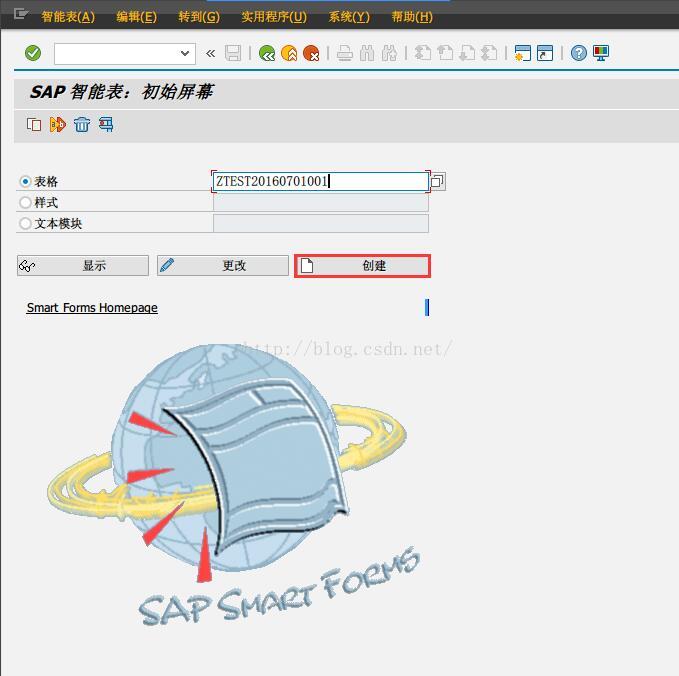Click the Print icon
The image size is (679, 676).
(345, 53)
